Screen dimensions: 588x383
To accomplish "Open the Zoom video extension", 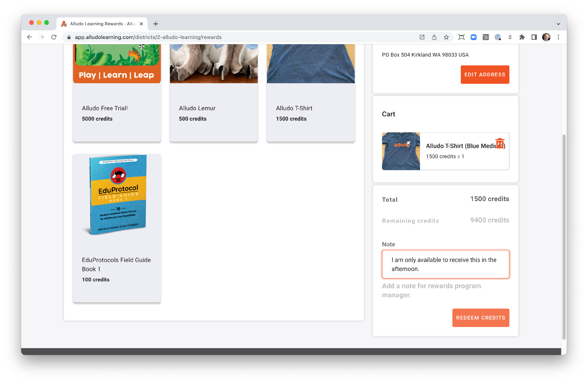I will click(x=474, y=37).
